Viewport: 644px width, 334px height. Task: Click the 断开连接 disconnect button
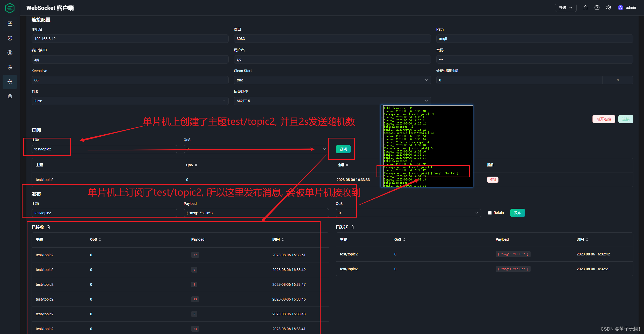click(604, 119)
